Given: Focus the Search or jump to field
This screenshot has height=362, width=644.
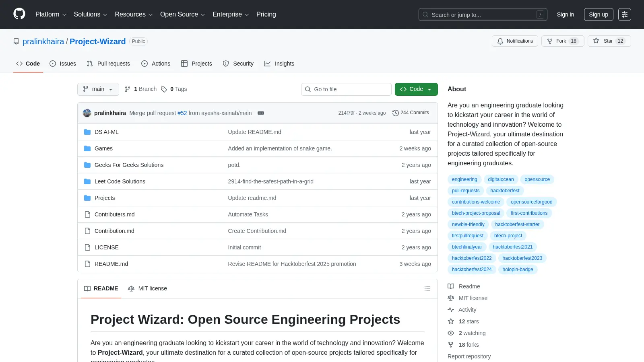Looking at the screenshot, I should (x=483, y=14).
